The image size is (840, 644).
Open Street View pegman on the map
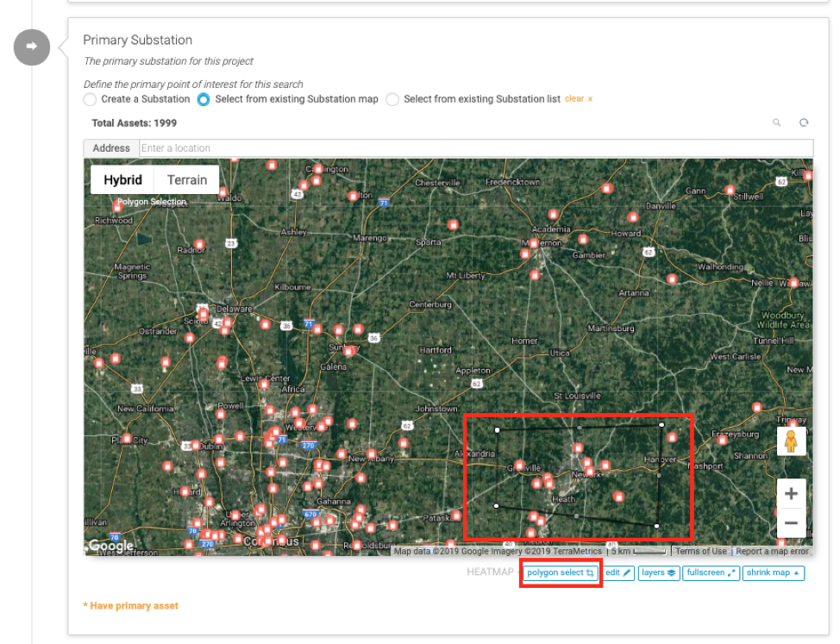pos(791,441)
